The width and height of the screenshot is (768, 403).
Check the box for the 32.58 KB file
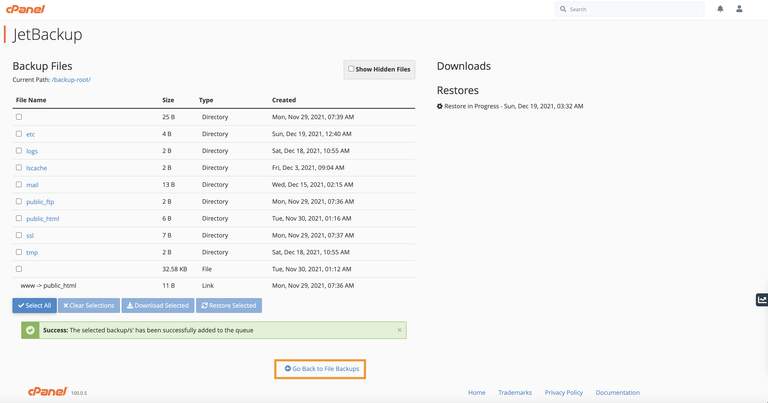pyautogui.click(x=19, y=269)
